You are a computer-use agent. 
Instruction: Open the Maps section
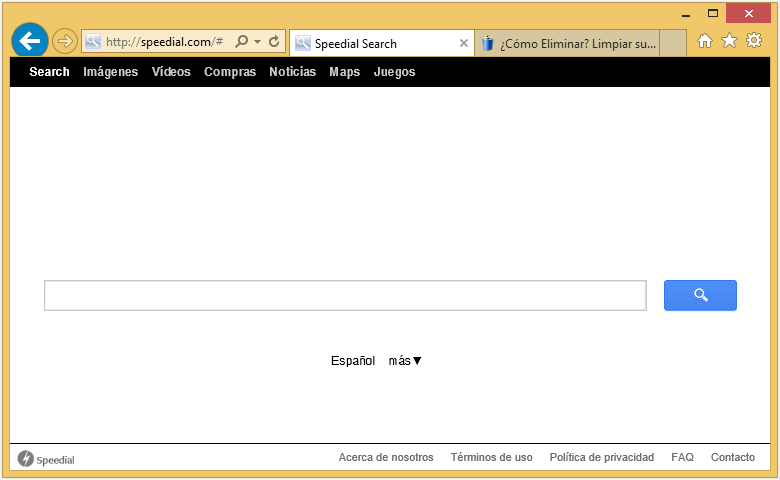pos(344,72)
